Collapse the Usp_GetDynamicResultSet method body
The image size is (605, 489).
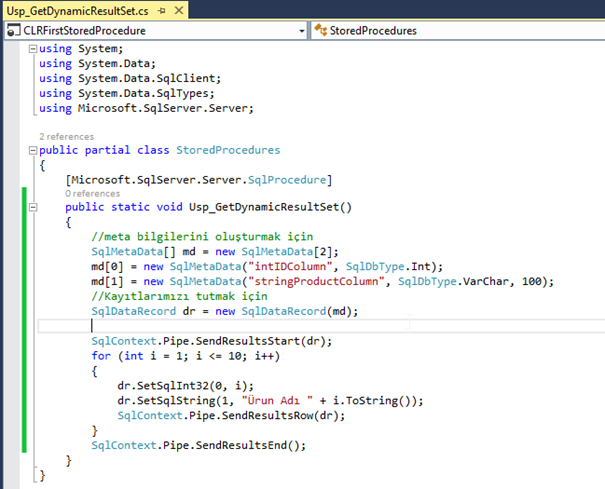(x=33, y=207)
